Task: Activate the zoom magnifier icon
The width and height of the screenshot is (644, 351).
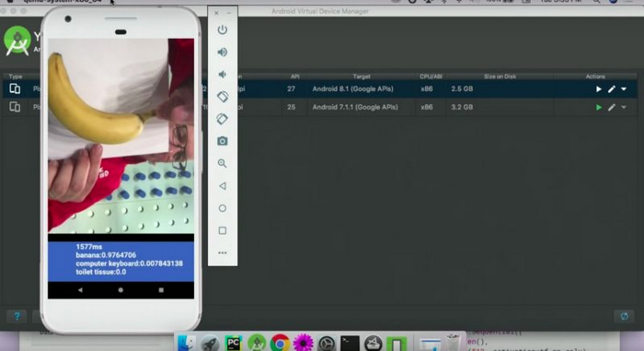Action: tap(223, 163)
